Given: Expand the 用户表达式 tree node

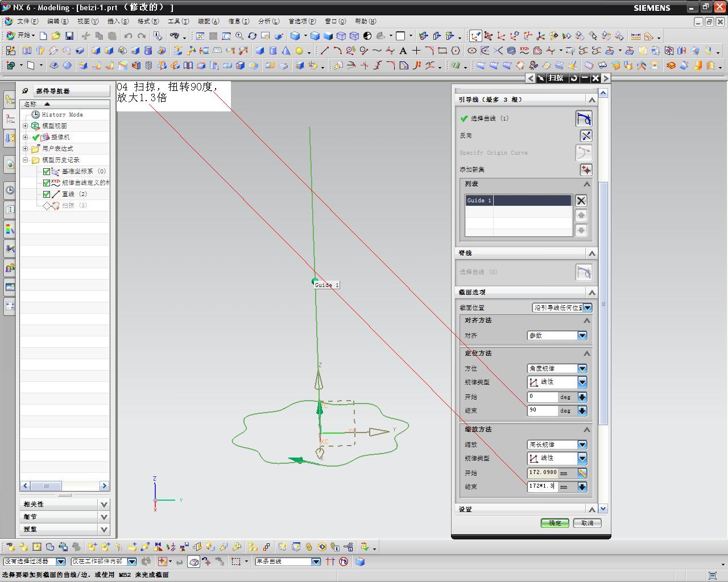Looking at the screenshot, I should click(26, 148).
